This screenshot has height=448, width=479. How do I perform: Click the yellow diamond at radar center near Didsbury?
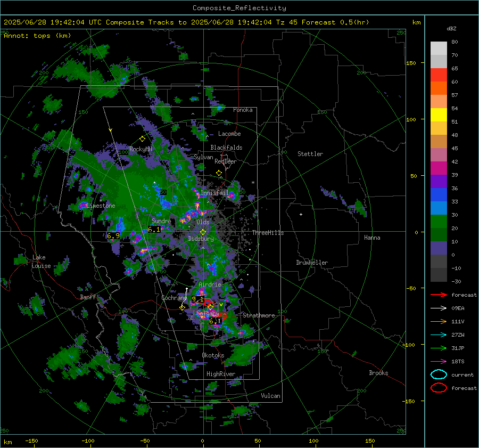coord(203,232)
